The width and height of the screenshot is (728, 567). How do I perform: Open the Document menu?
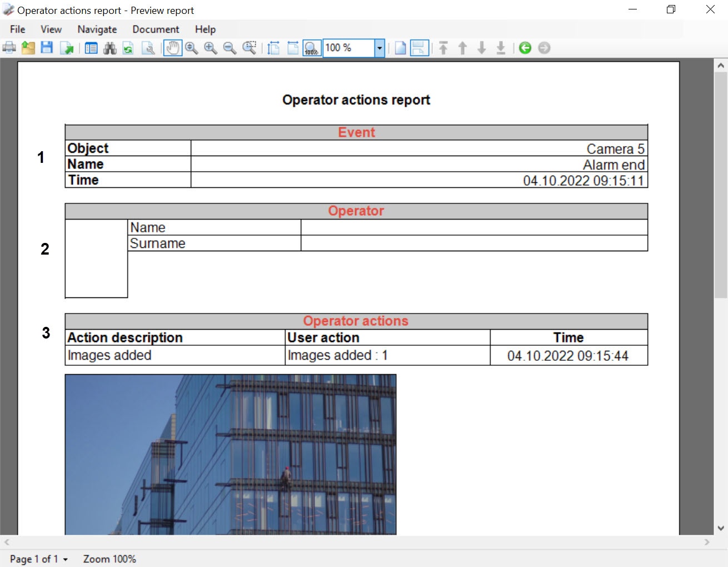point(156,29)
